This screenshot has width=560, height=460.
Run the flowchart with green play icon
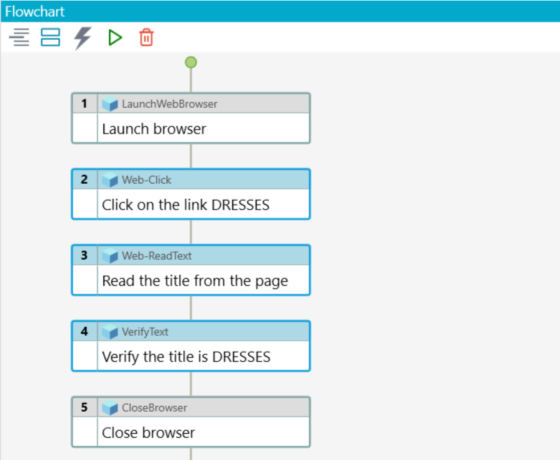115,38
